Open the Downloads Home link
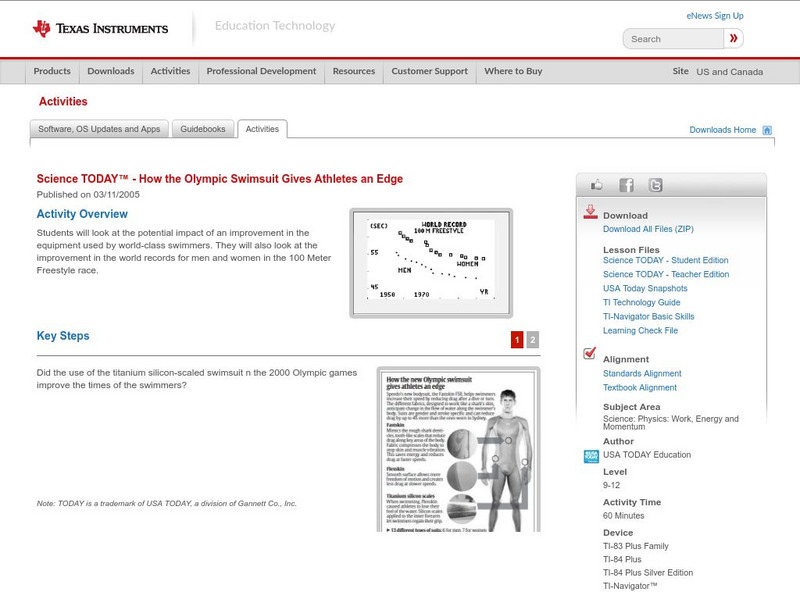This screenshot has height=592, width=800. tap(722, 130)
